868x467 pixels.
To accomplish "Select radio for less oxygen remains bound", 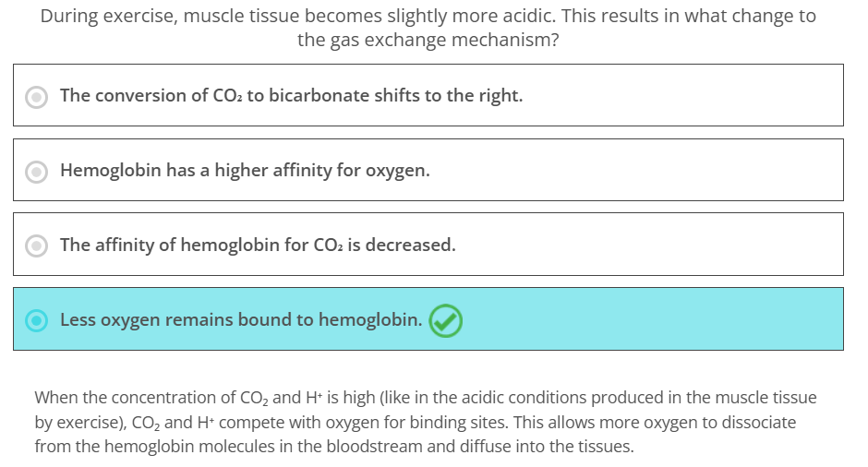I will pyautogui.click(x=37, y=320).
